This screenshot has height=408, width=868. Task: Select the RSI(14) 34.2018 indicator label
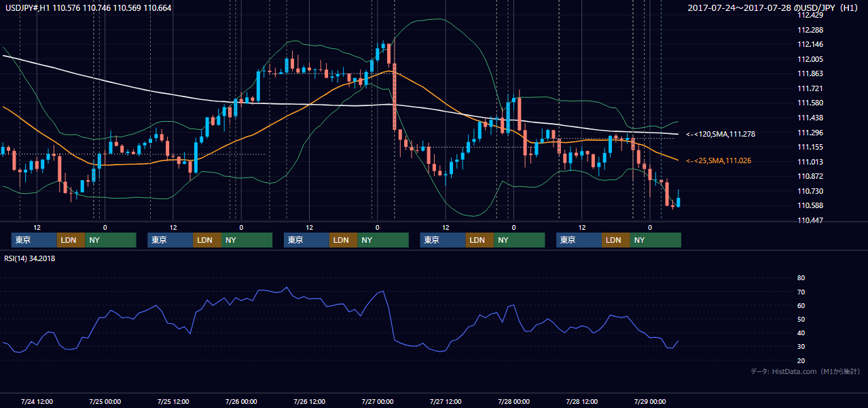[29, 258]
